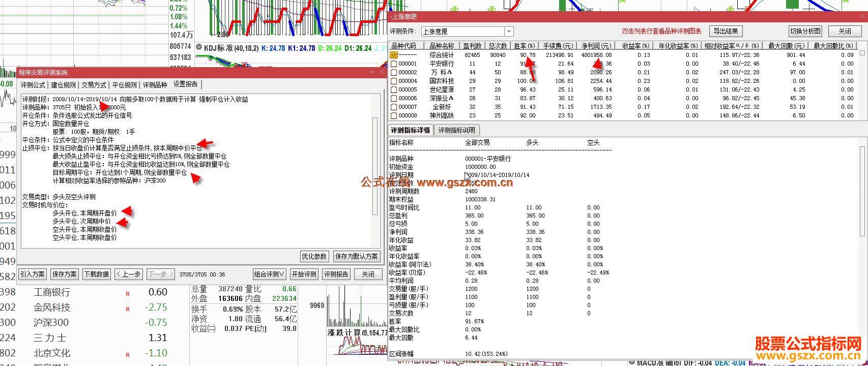Switch to the 建仓规则 tab
The image size is (868, 366).
(64, 85)
